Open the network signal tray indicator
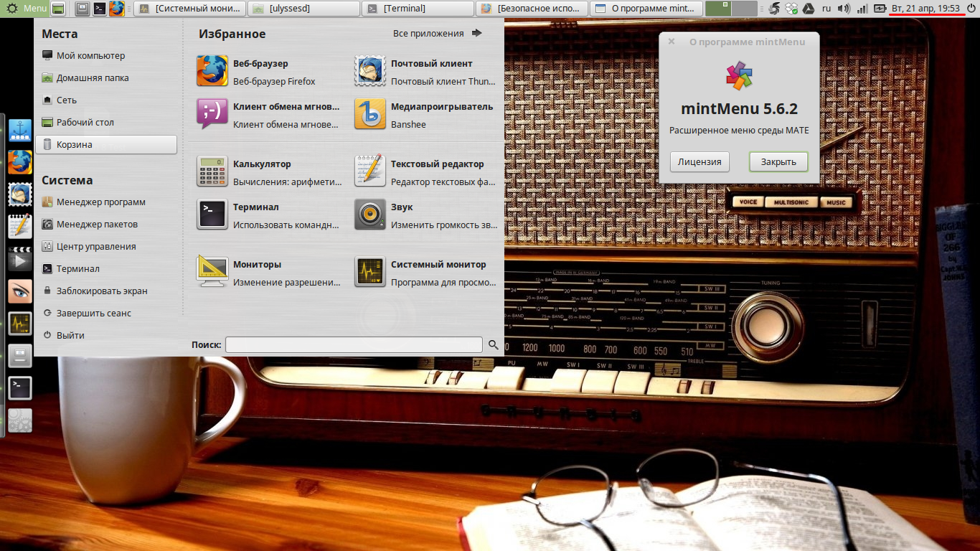Image resolution: width=980 pixels, height=551 pixels. (862, 9)
